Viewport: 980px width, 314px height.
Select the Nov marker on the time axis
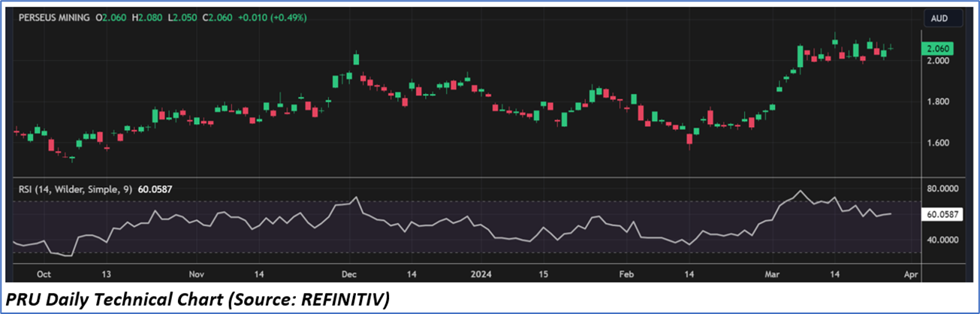point(197,273)
